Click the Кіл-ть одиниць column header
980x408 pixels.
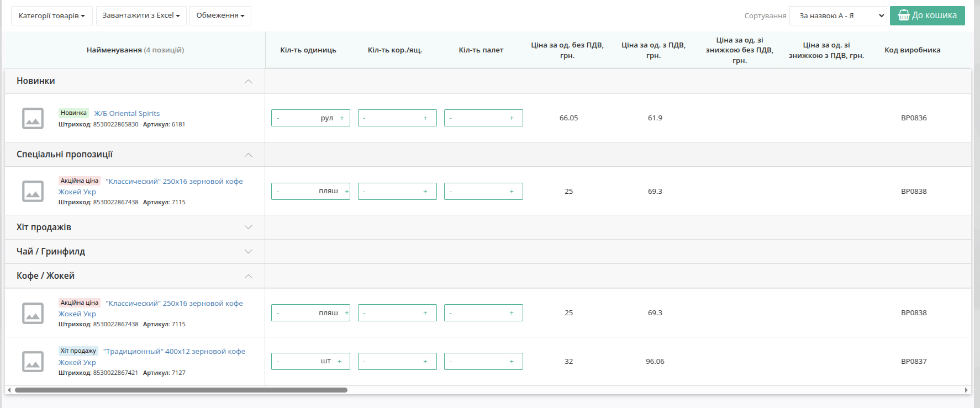308,50
